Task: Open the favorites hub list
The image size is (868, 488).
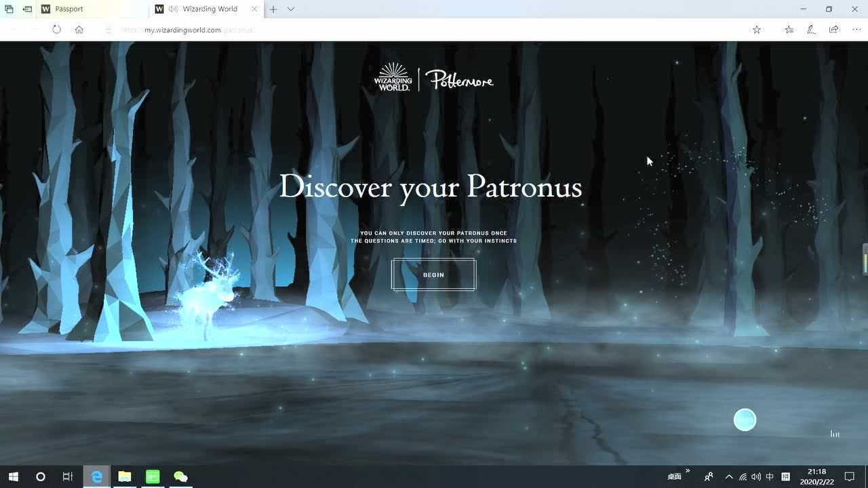Action: click(789, 30)
